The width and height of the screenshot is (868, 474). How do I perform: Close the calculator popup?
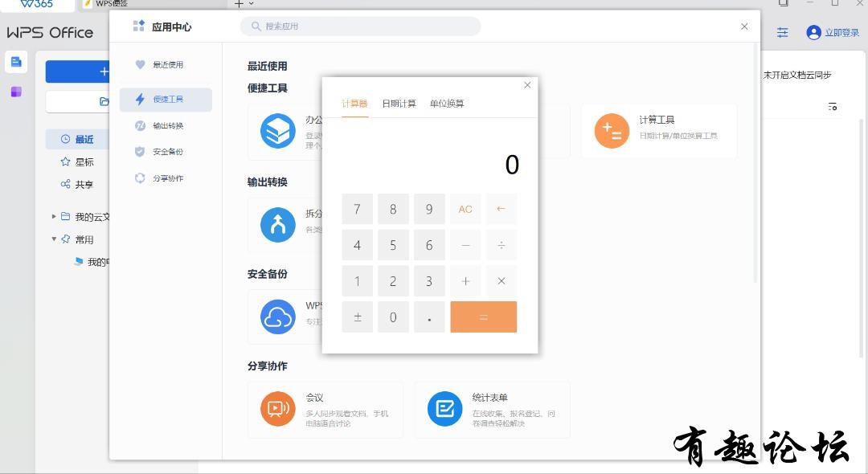(x=527, y=84)
